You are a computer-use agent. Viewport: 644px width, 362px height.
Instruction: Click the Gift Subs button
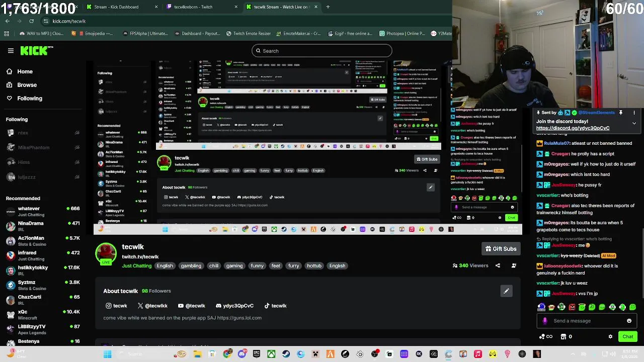501,249
